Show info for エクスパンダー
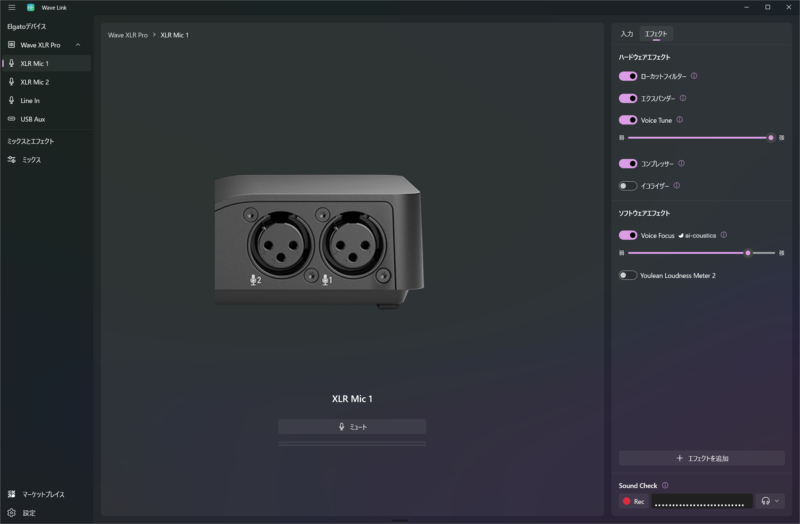This screenshot has width=800, height=524. (x=683, y=98)
